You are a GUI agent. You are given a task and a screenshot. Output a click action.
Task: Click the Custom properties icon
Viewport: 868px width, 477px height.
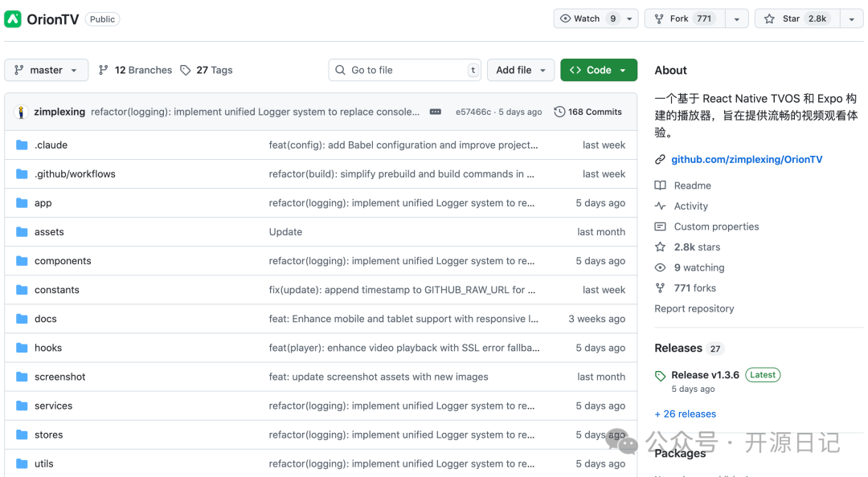(x=660, y=226)
